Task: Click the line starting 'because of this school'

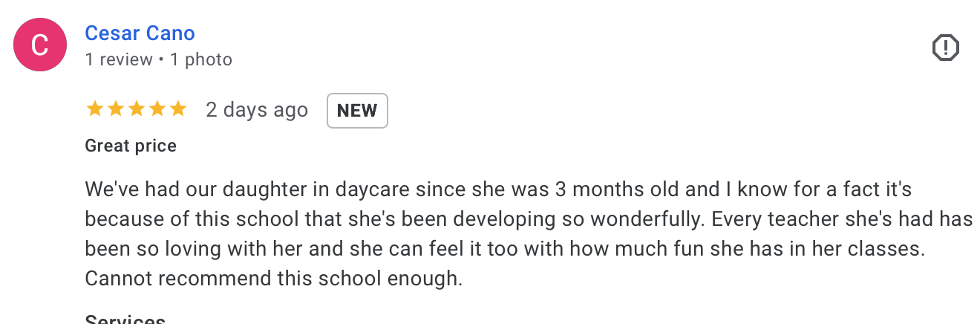Action: 529,219
